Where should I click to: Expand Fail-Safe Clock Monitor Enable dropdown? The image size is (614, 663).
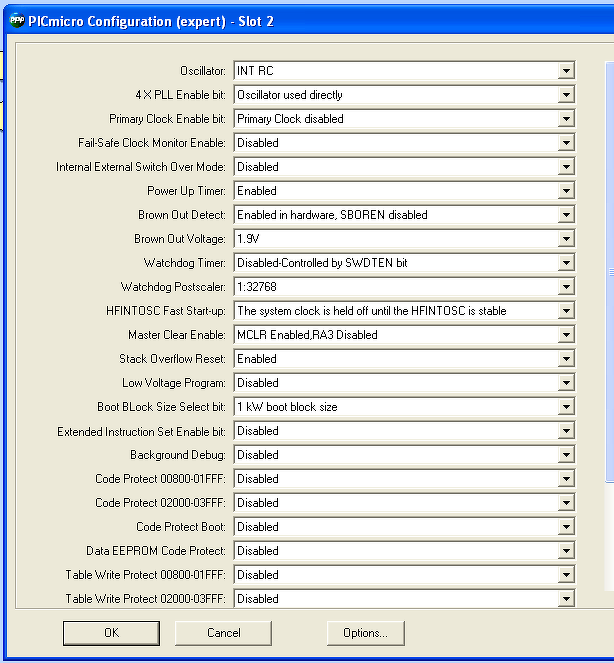404,143
